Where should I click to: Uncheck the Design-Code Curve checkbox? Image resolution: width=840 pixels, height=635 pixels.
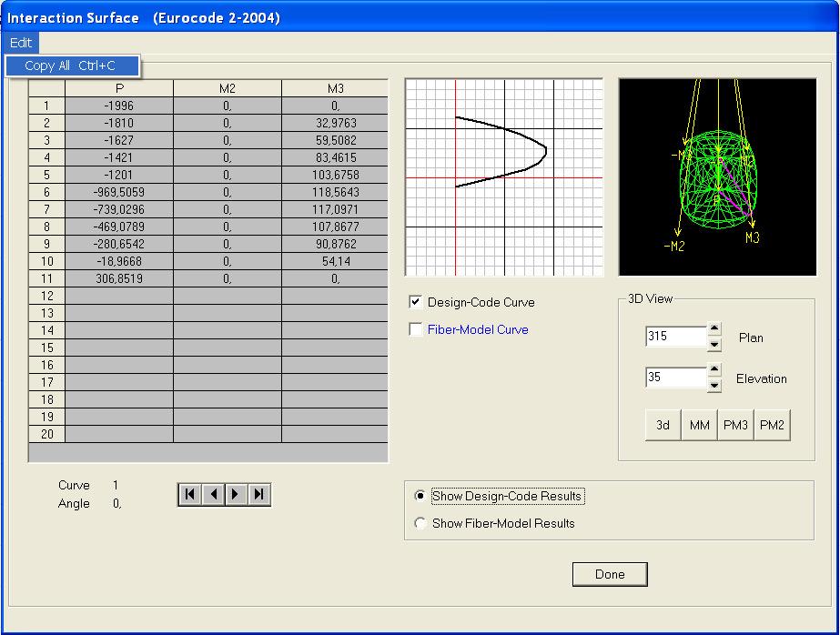pos(416,302)
